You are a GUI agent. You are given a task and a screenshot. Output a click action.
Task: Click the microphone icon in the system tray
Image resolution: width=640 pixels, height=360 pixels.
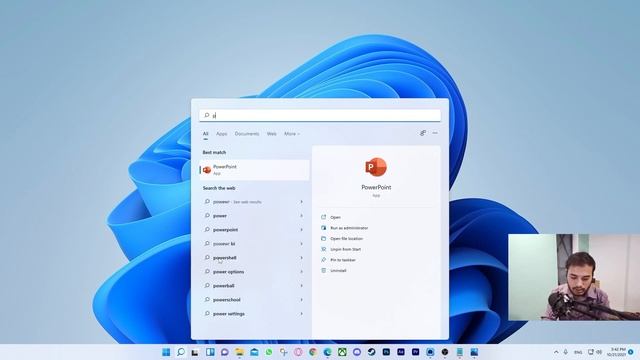566,352
